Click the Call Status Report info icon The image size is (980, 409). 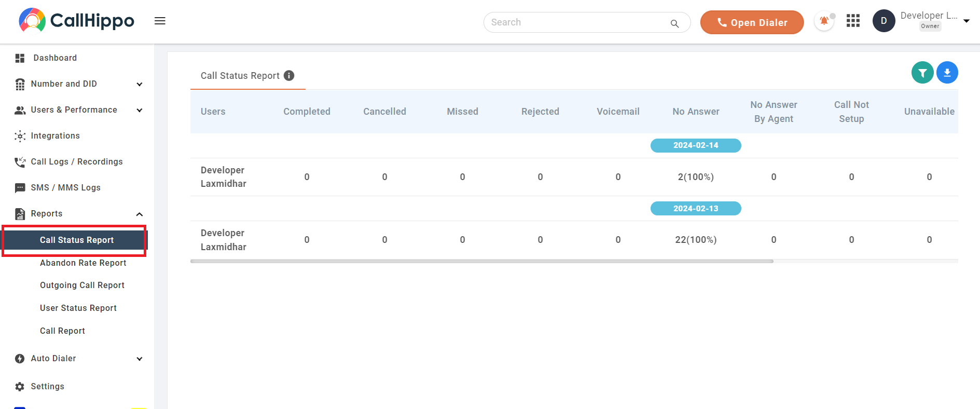tap(289, 76)
